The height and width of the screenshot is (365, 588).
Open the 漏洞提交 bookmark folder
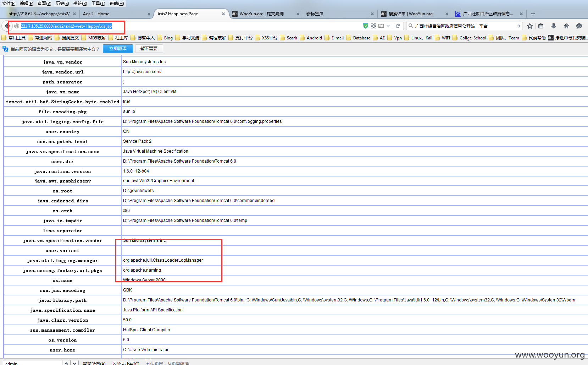point(67,38)
